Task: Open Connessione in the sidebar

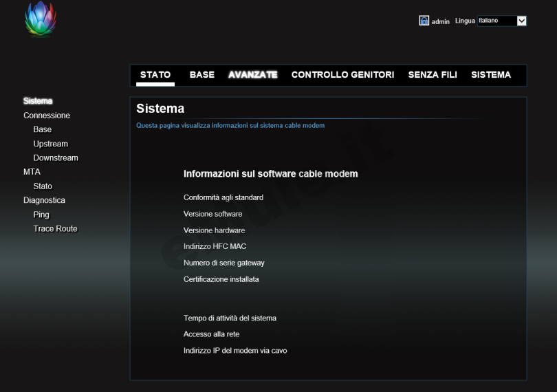Action: [47, 116]
